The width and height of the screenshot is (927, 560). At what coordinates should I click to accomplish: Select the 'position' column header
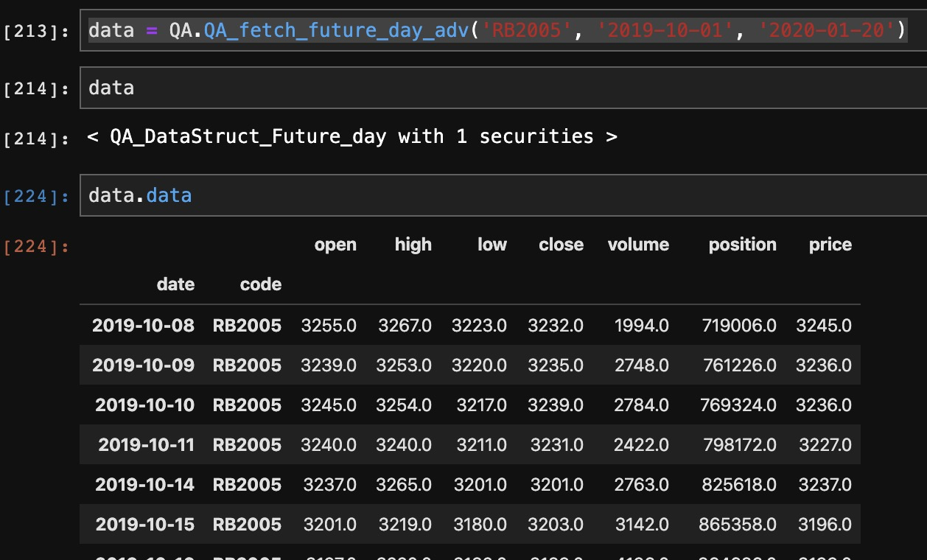tap(742, 244)
